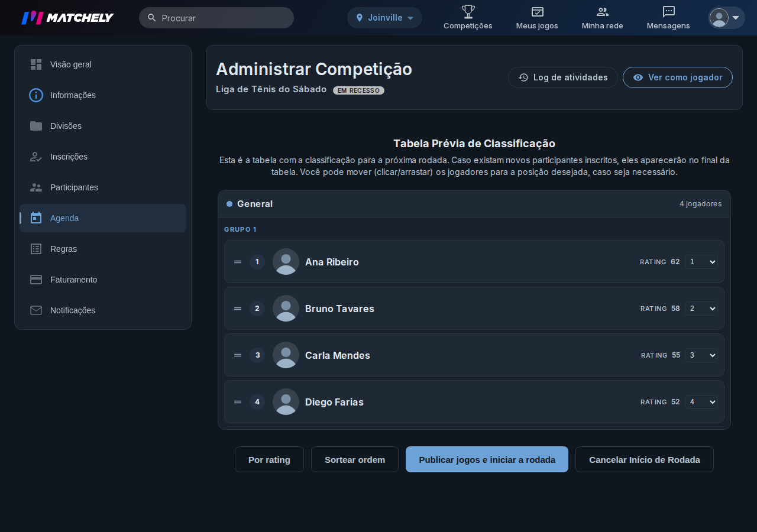Click the Agenda calendar icon
Viewport: 757px width, 532px height.
click(x=36, y=218)
